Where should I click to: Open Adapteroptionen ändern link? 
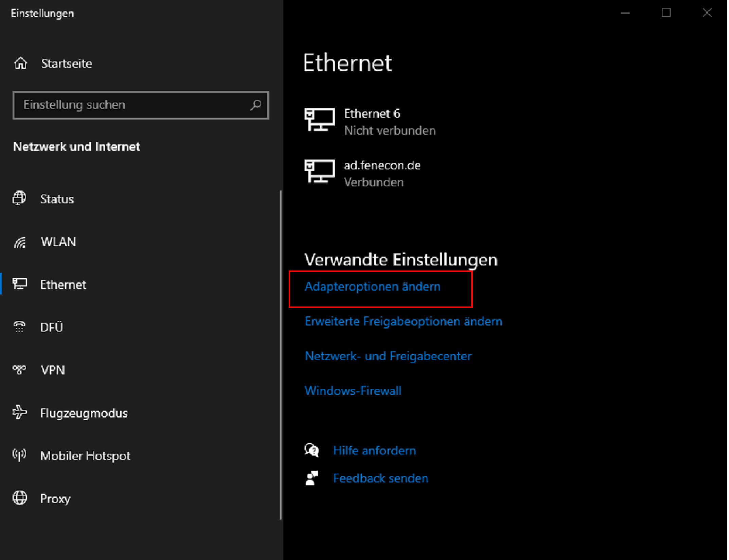373,286
